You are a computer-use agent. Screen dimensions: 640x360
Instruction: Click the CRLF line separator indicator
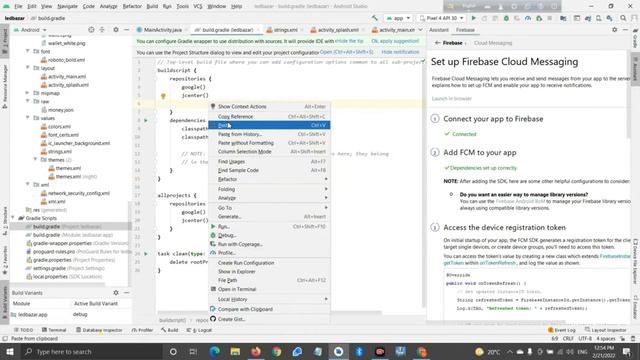pyautogui.click(x=568, y=338)
